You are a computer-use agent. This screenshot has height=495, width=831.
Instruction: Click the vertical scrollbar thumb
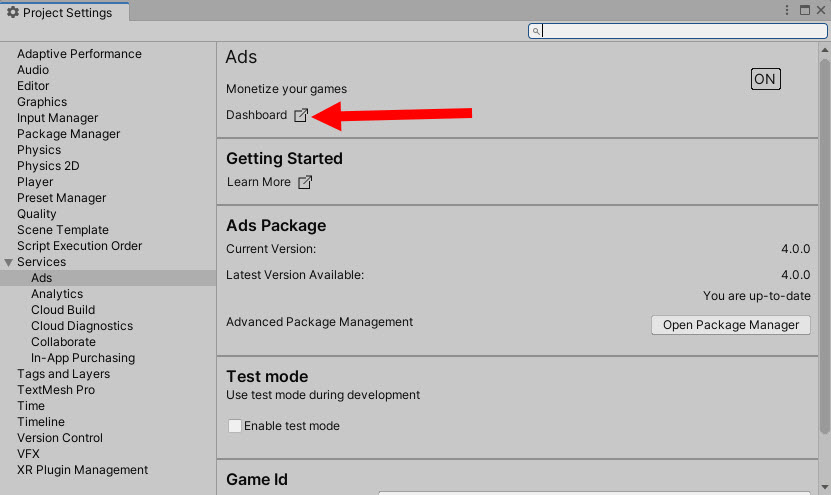[x=825, y=244]
